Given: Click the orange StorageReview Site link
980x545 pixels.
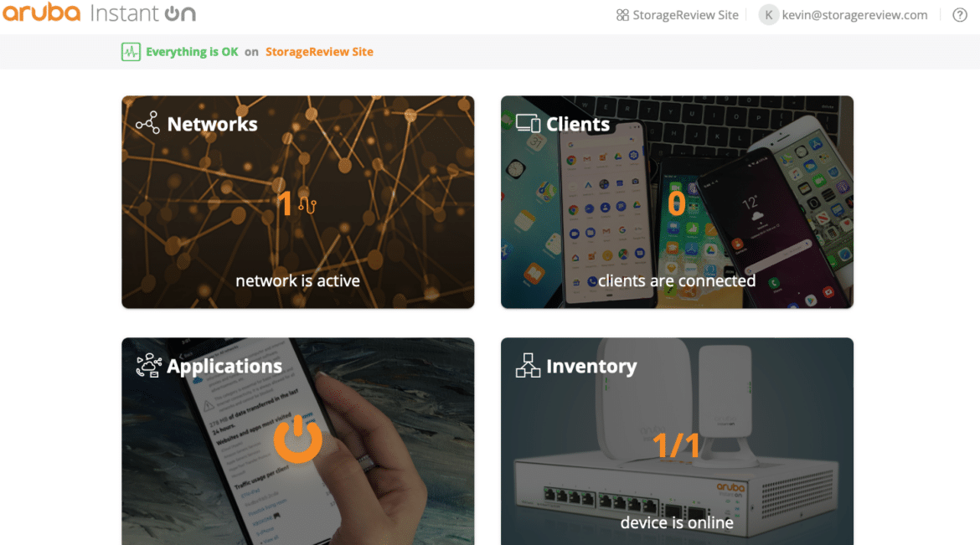Looking at the screenshot, I should pos(319,52).
